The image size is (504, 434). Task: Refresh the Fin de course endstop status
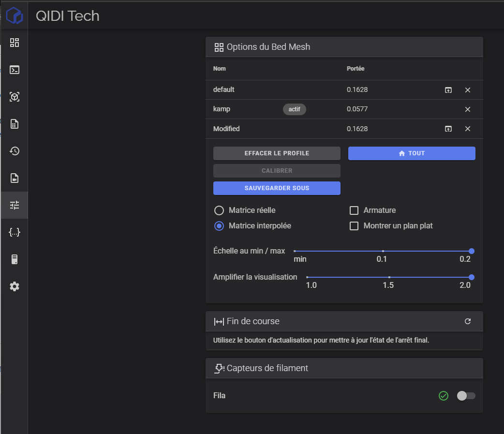tap(468, 321)
